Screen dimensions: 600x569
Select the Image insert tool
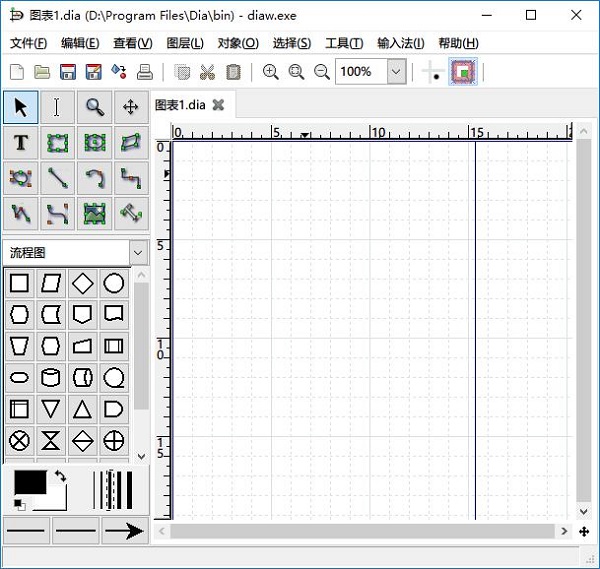(94, 214)
